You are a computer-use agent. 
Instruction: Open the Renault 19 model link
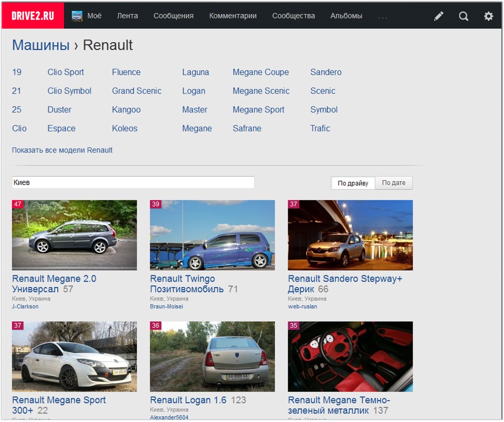click(17, 72)
